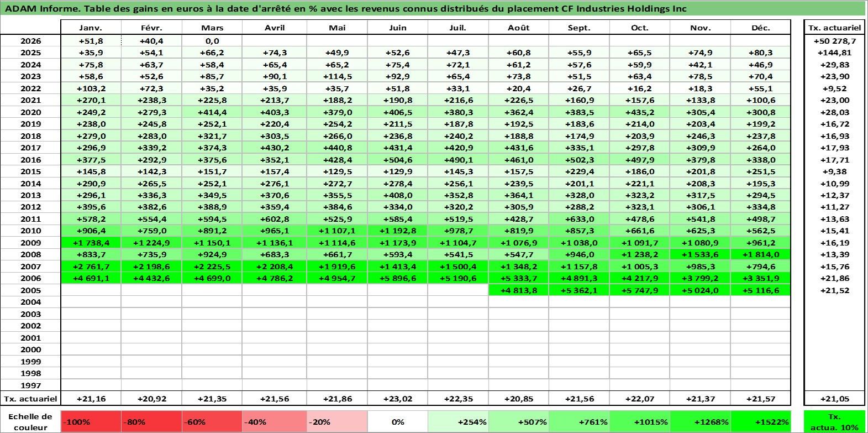Click the Echelle de couleur label
The image size is (868, 433).
coord(30,422)
